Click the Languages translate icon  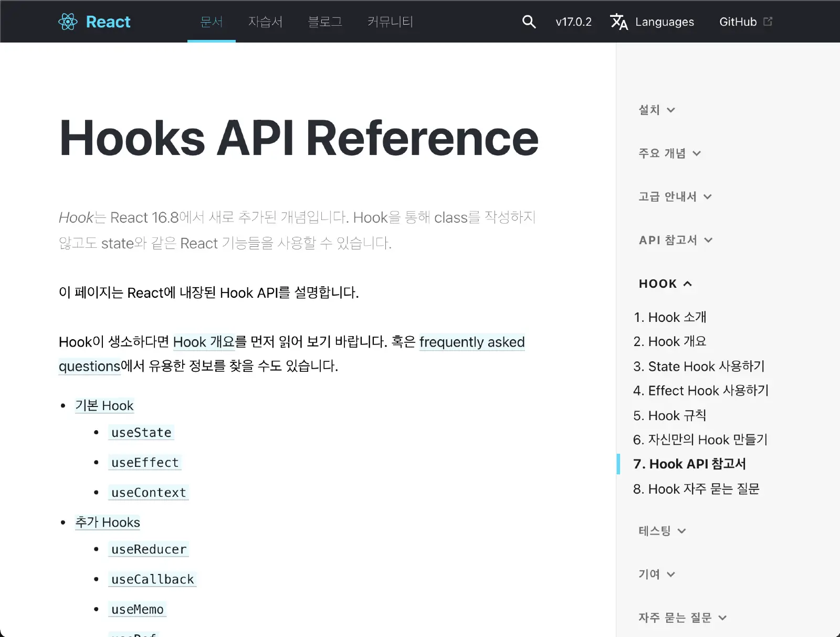(x=619, y=22)
